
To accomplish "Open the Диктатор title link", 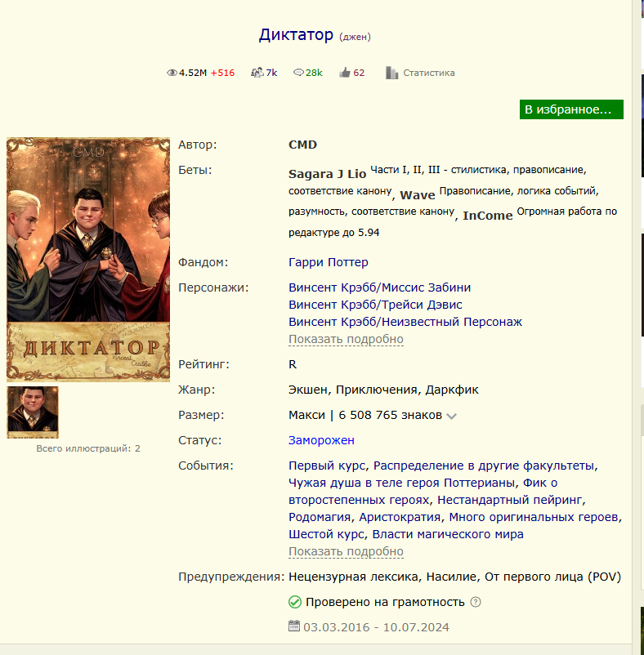I will [x=296, y=34].
